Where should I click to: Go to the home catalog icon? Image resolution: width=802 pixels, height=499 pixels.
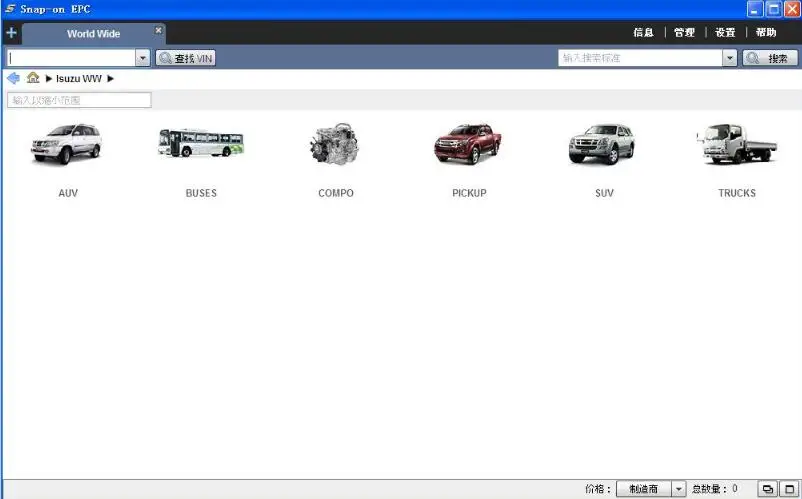(x=33, y=78)
